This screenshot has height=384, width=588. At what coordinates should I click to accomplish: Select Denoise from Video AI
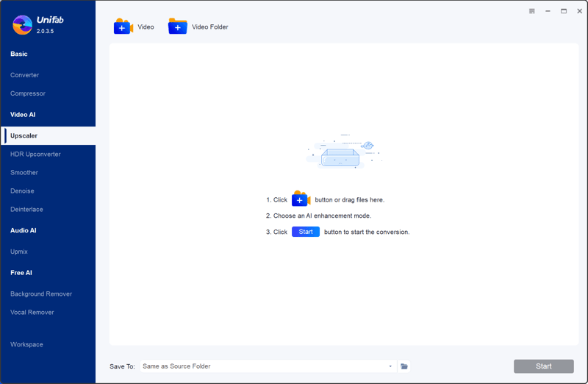22,191
